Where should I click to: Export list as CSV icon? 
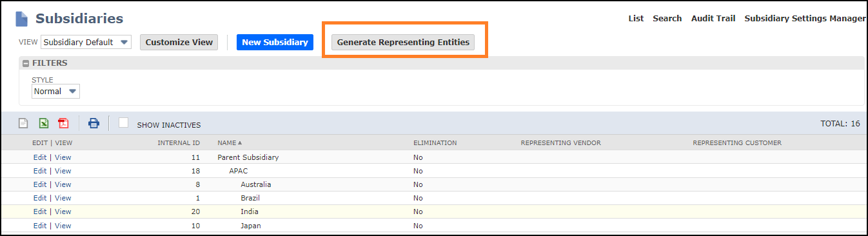(x=23, y=123)
